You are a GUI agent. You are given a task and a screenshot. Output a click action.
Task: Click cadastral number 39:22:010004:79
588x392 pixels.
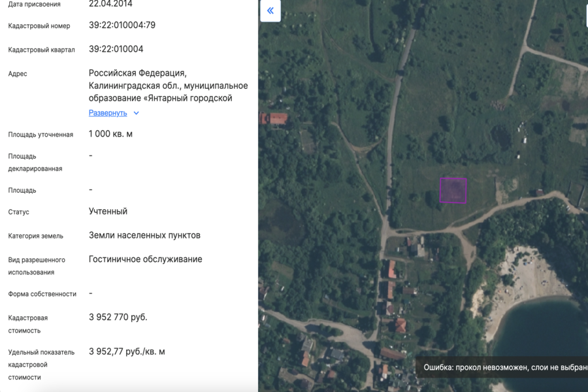click(122, 25)
